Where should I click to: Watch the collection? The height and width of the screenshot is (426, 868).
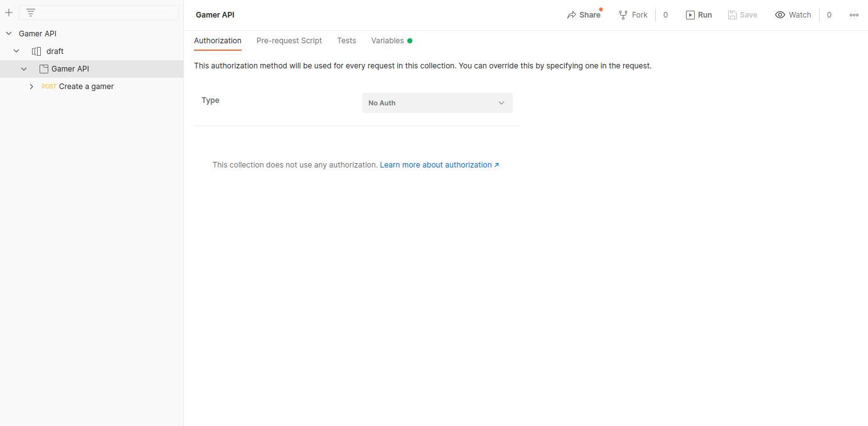[x=793, y=15]
